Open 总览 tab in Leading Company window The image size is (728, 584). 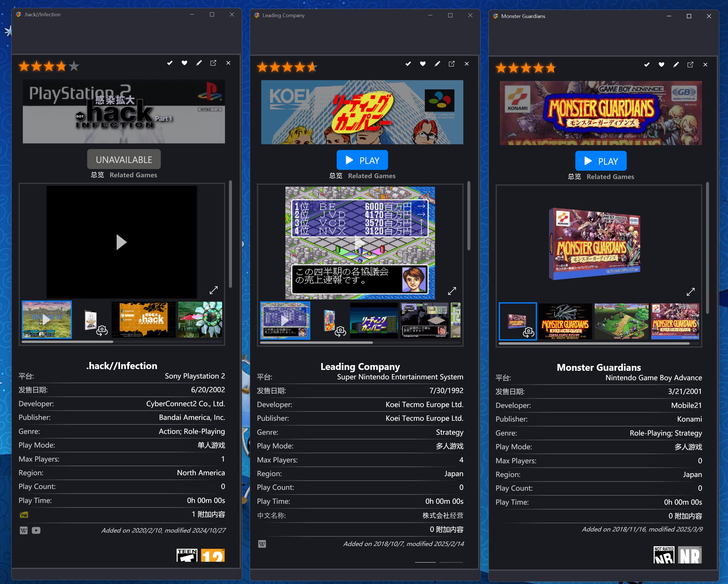pos(336,176)
